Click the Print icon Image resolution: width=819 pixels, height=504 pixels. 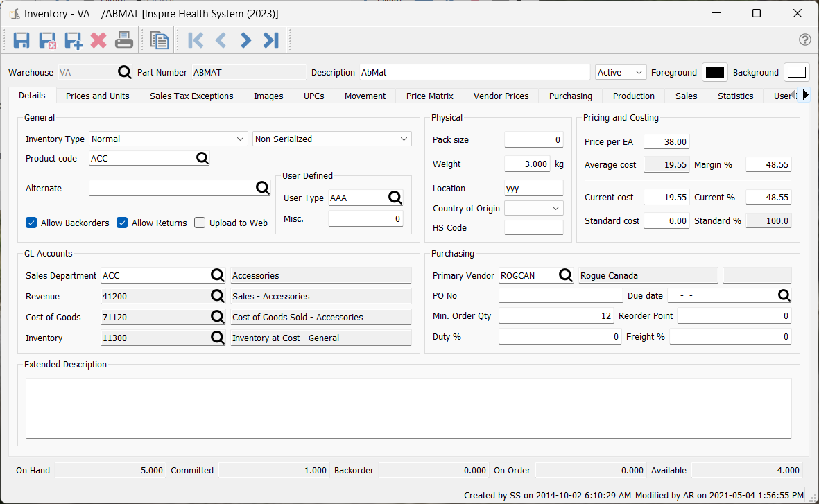[124, 40]
